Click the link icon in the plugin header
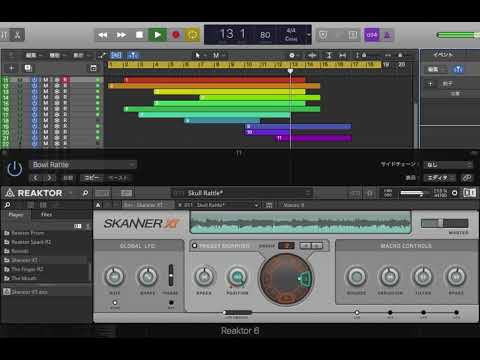480x360 pixels. pyautogui.click(x=466, y=178)
